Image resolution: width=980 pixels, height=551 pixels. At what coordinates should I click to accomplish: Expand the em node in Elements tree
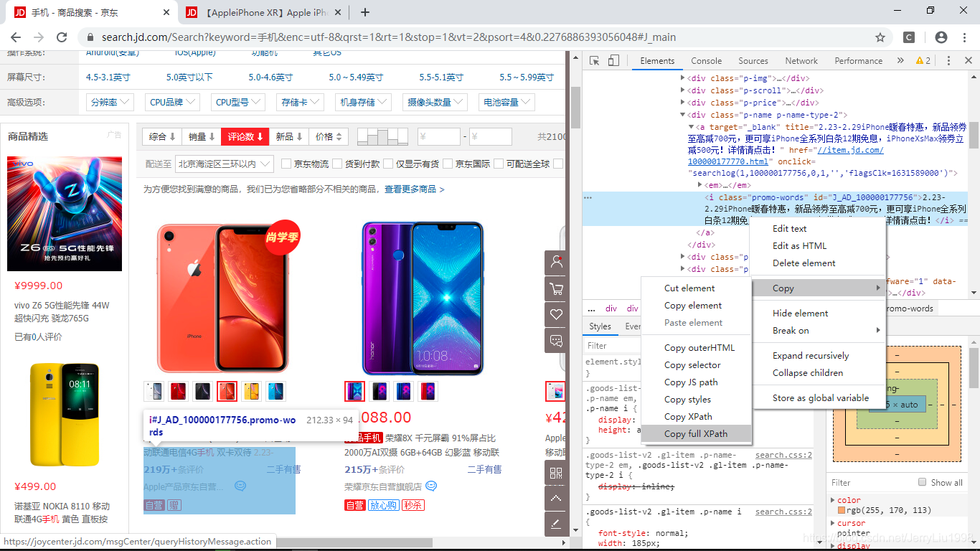click(700, 185)
